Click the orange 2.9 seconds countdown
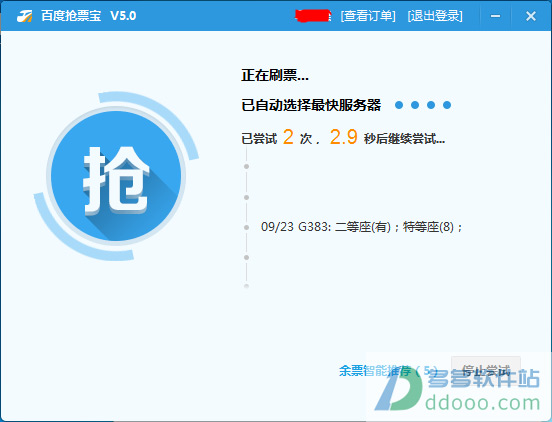Viewport: 552px width, 422px height. [x=344, y=137]
